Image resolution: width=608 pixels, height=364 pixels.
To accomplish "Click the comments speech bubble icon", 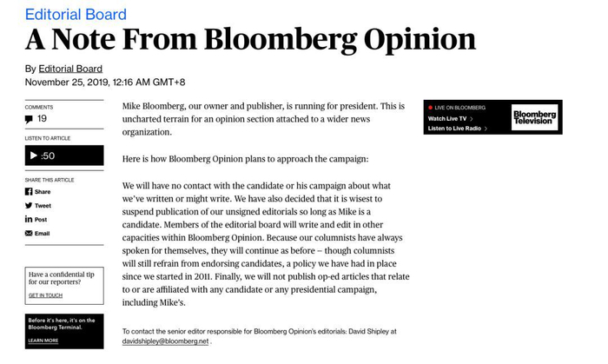I will (x=30, y=119).
